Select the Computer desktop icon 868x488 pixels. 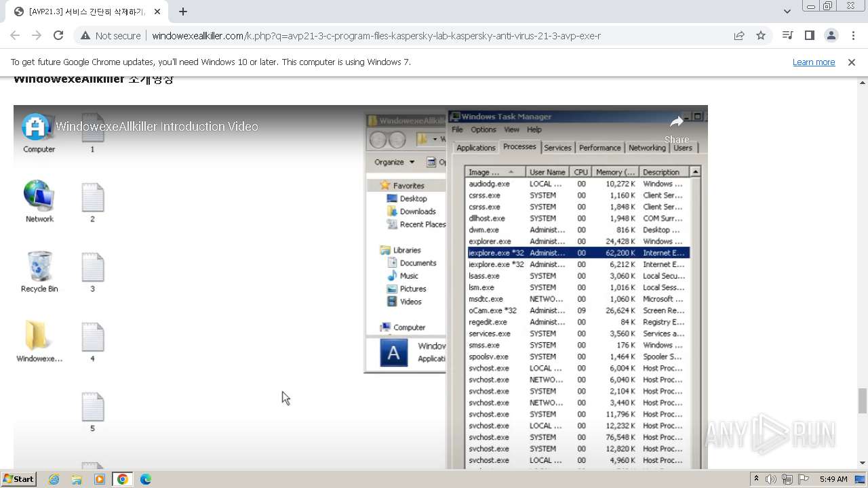(x=39, y=133)
